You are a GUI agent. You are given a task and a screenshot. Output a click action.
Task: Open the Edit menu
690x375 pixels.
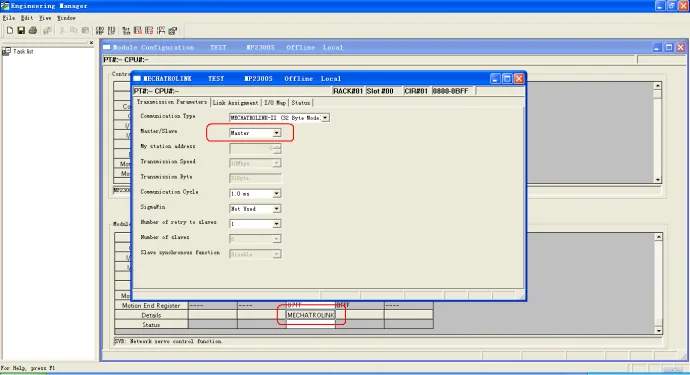27,18
